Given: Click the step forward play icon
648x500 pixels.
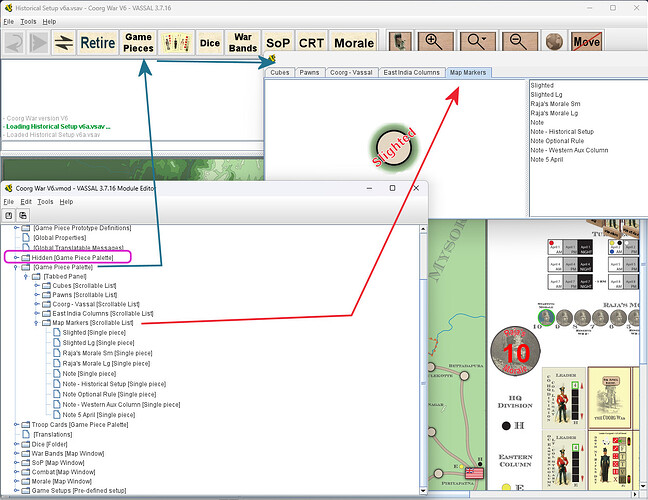Looking at the screenshot, I should tap(38, 43).
